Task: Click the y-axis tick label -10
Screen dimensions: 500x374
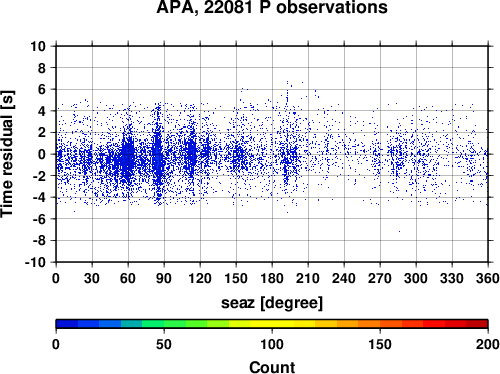Action: click(35, 262)
